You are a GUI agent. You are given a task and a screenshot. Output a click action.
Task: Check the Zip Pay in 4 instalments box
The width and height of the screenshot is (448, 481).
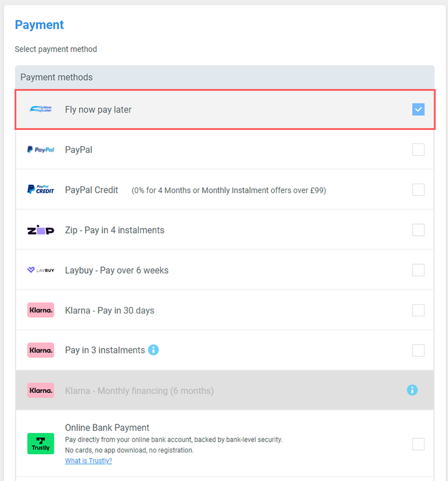pyautogui.click(x=418, y=230)
